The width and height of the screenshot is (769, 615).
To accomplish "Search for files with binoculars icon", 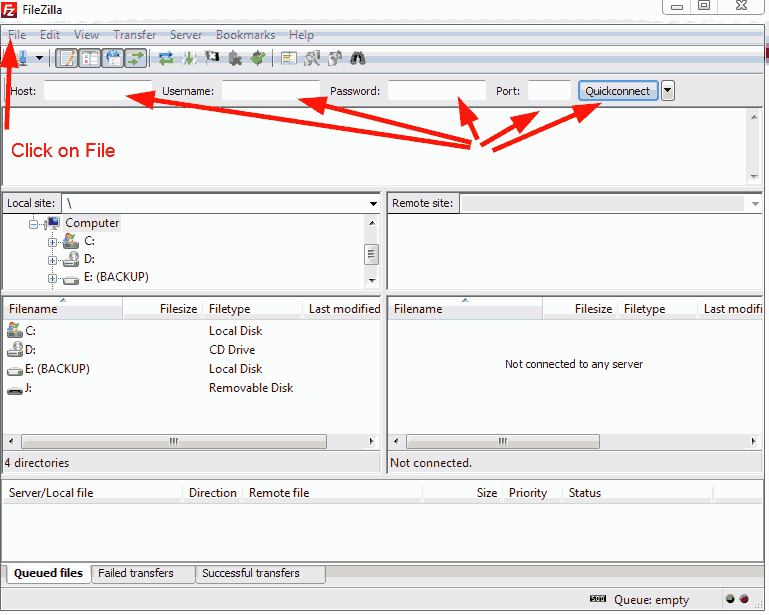I will pos(358,59).
